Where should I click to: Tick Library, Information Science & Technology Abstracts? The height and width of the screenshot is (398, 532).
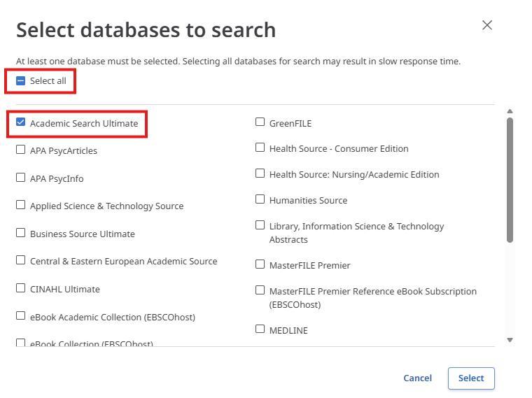tap(260, 225)
